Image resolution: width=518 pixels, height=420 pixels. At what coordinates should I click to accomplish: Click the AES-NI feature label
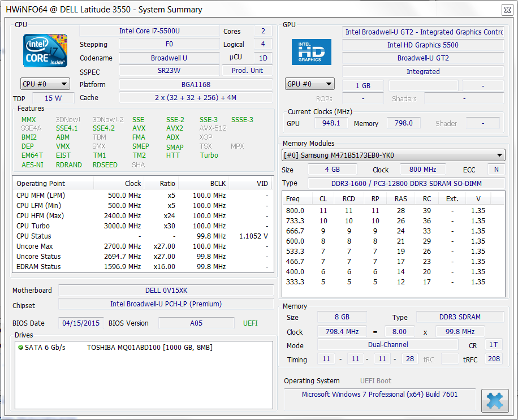pyautogui.click(x=32, y=164)
